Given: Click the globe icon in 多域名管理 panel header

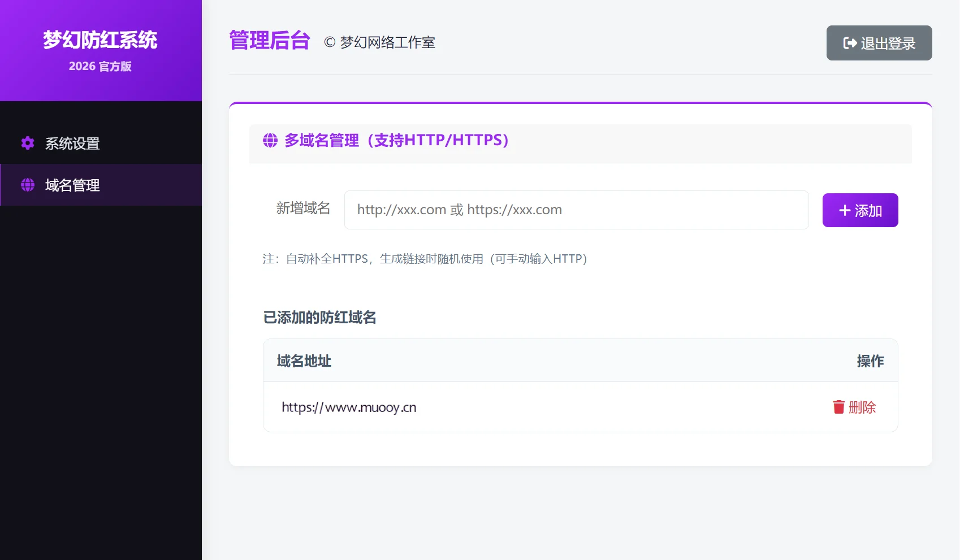Looking at the screenshot, I should pos(270,141).
